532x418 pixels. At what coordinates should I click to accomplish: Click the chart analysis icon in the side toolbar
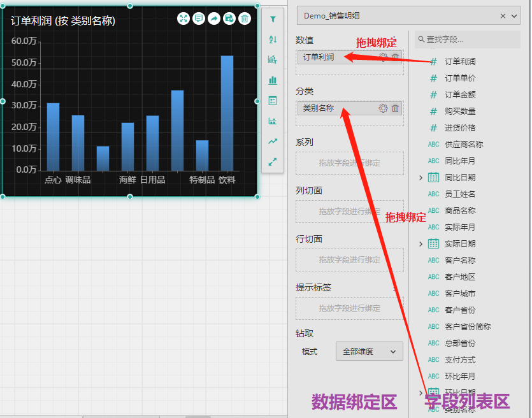pyautogui.click(x=273, y=60)
